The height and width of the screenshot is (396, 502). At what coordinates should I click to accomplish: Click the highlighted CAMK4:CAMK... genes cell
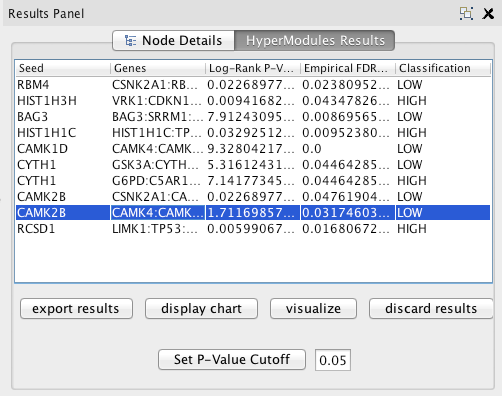158,213
